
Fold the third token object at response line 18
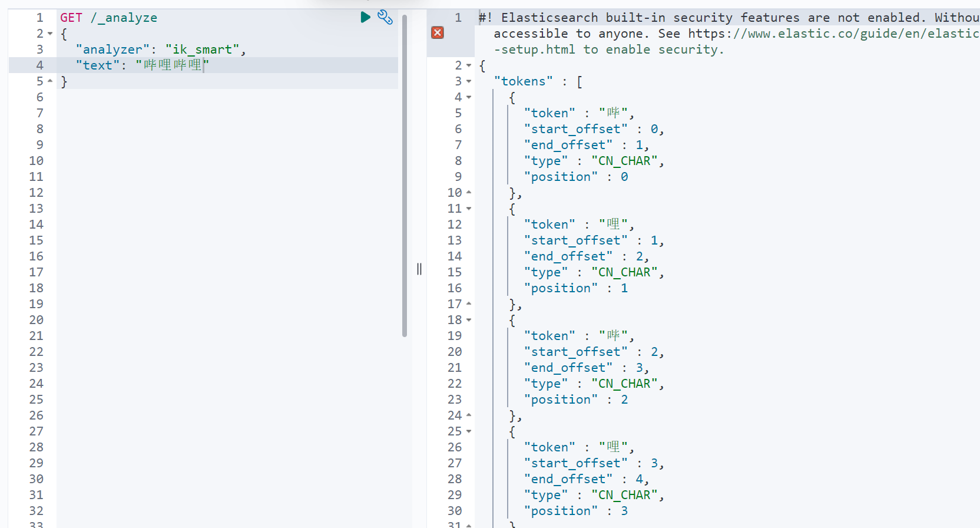pos(469,320)
